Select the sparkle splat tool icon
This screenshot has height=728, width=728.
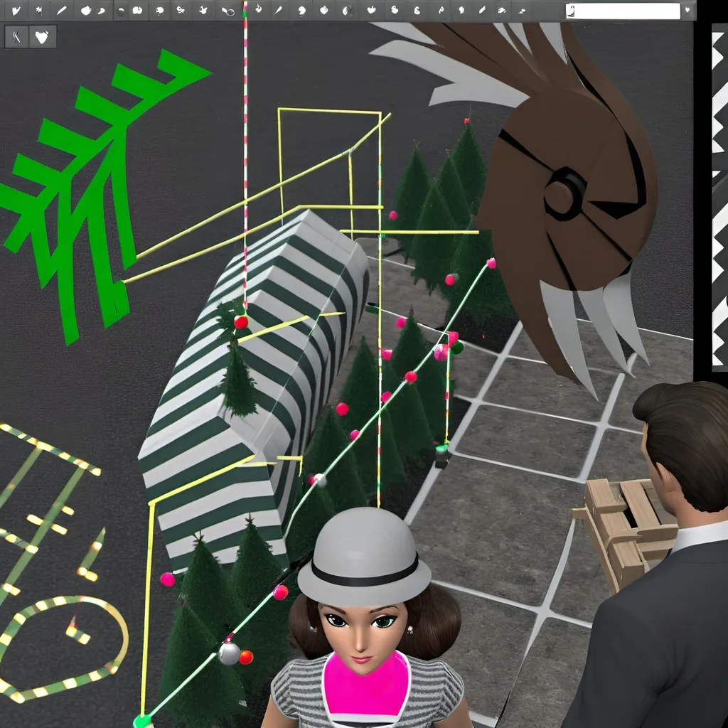point(39,10)
